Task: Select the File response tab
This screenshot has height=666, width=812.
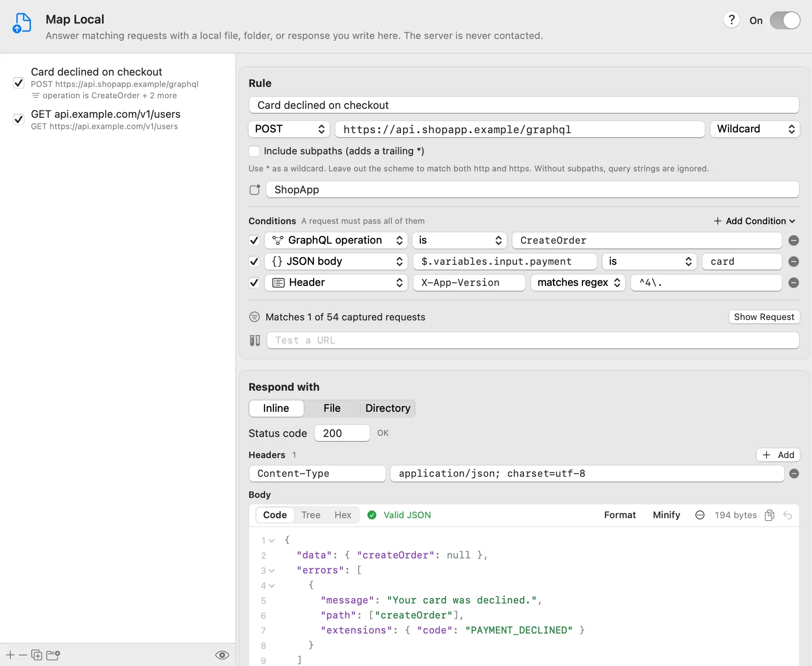Action: pyautogui.click(x=332, y=409)
